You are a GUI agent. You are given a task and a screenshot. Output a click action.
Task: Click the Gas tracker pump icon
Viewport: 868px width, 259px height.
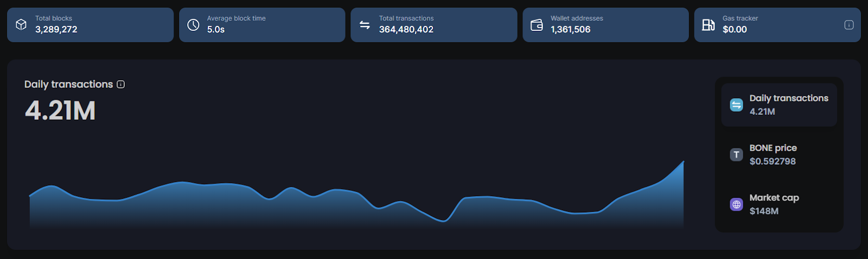pos(709,24)
